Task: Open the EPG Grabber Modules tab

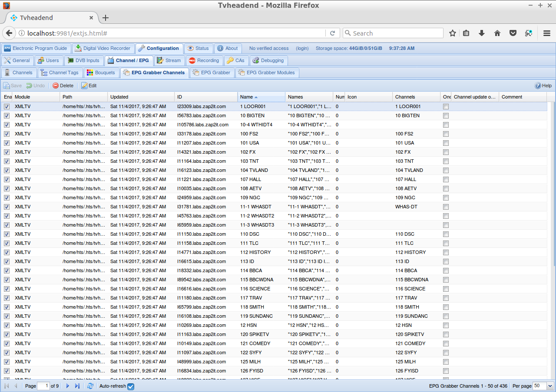Action: tap(267, 72)
